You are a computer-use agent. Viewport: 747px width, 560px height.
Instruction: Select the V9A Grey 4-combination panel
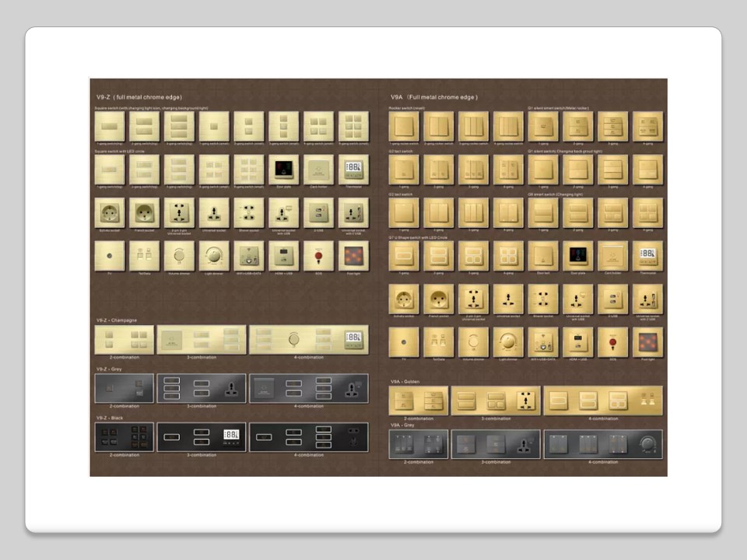[603, 444]
